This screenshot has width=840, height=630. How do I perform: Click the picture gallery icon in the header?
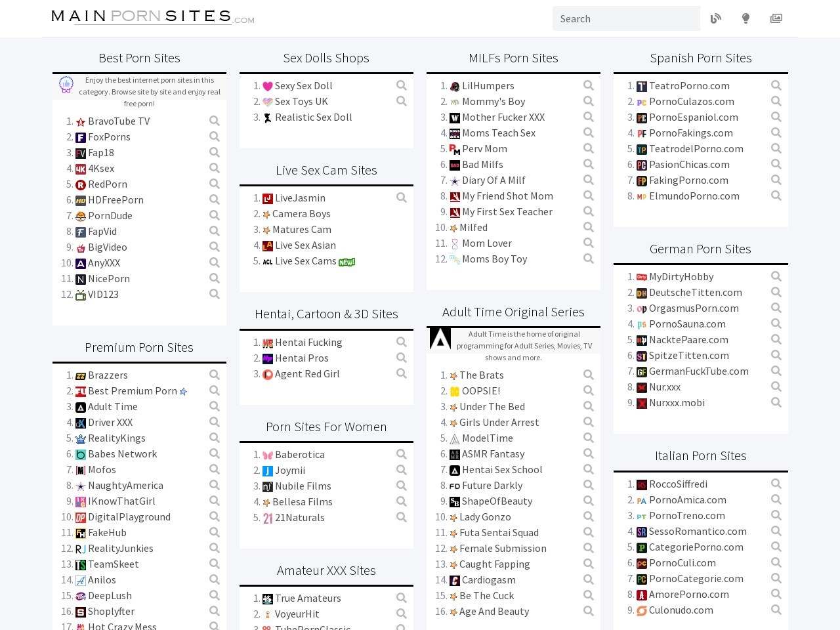[x=776, y=18]
